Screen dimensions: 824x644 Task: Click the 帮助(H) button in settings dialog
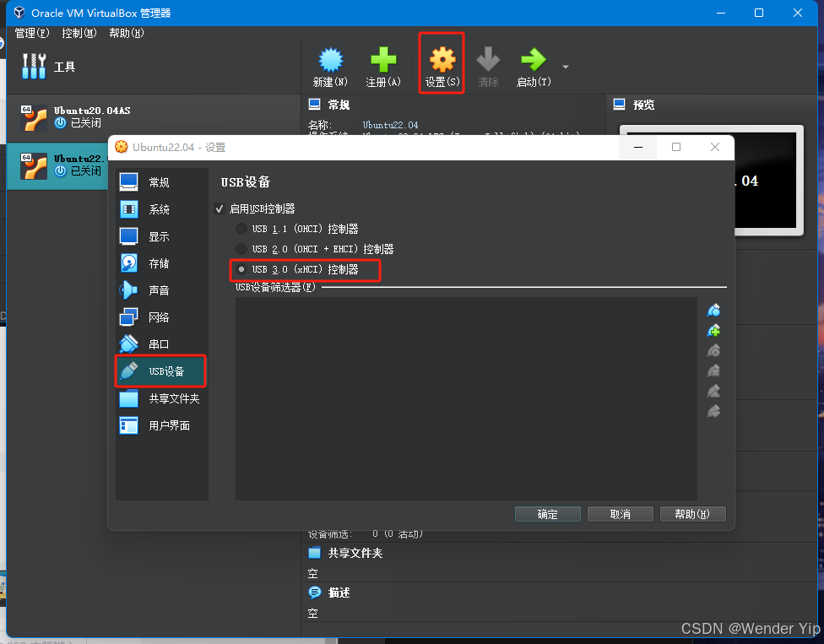coord(692,514)
